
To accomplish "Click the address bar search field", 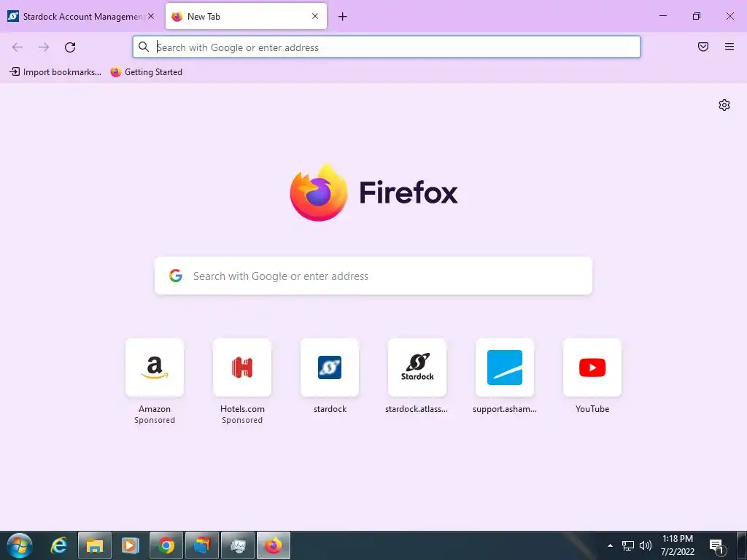I will point(387,47).
